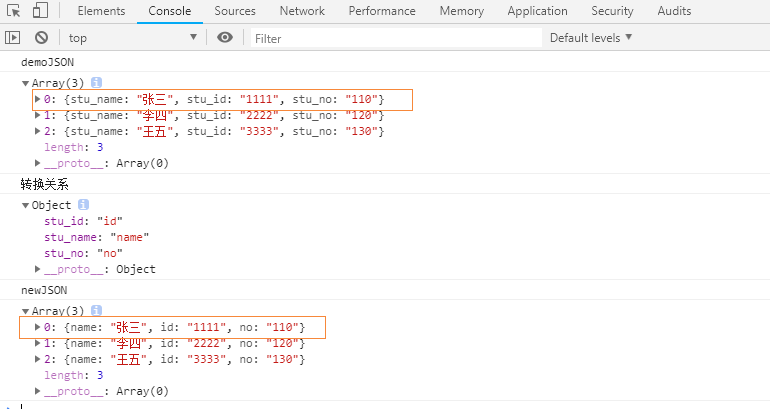
Task: Select the stu_no: "no" property
Action: click(x=83, y=253)
